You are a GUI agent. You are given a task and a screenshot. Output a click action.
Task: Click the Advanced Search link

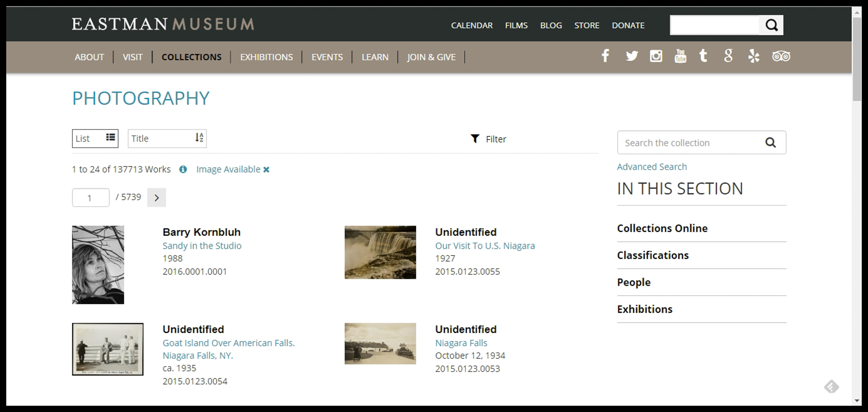point(651,167)
